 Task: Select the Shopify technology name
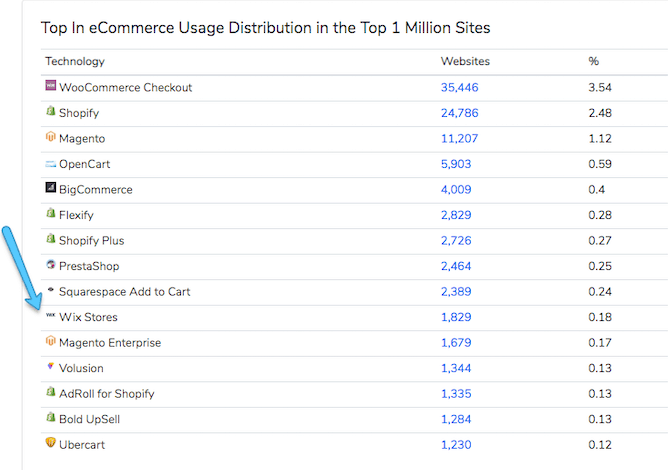[79, 113]
